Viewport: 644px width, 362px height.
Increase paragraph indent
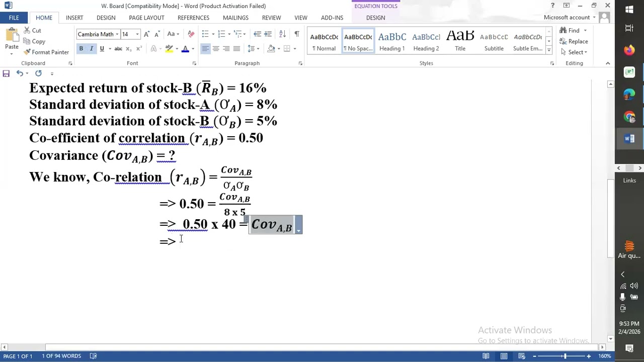point(268,34)
